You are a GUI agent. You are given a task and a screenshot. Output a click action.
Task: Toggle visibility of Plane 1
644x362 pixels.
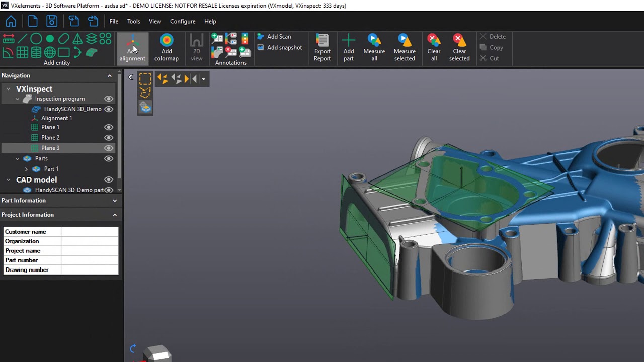(109, 127)
